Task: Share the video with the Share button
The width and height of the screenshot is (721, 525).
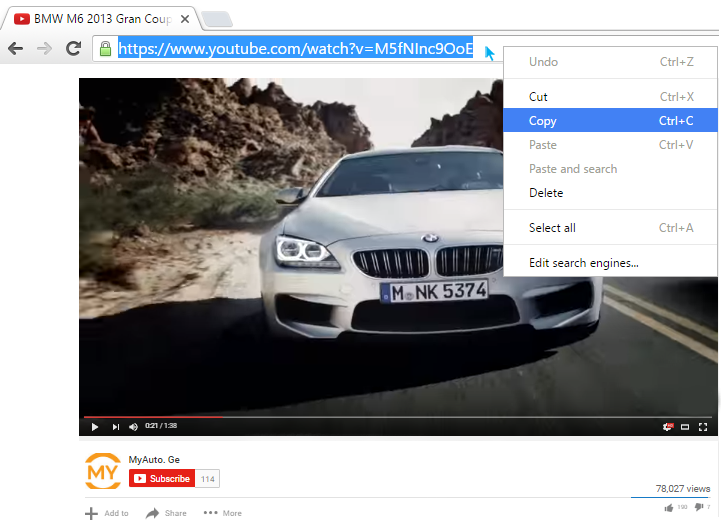Action: coord(166,513)
